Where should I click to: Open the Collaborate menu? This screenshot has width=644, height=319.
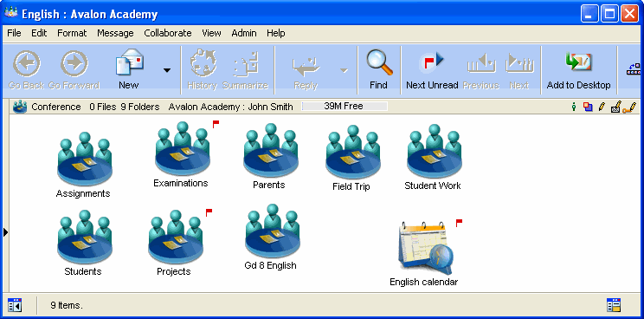click(168, 33)
